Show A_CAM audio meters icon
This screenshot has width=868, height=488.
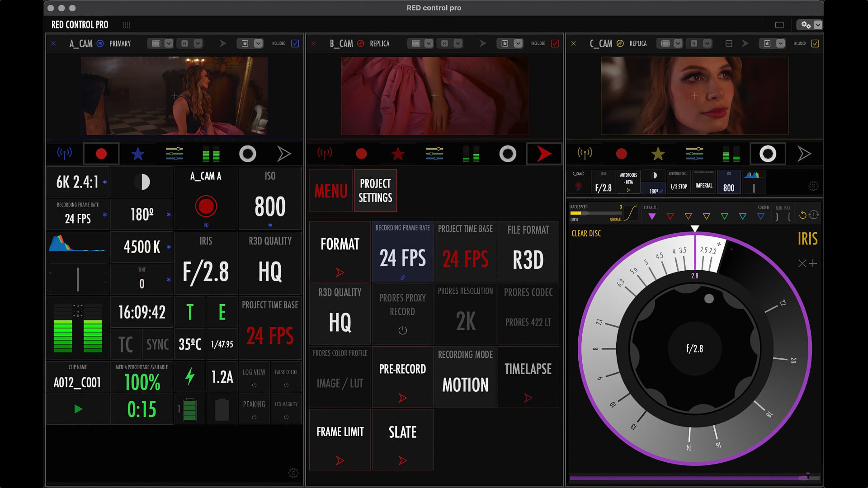(x=211, y=154)
